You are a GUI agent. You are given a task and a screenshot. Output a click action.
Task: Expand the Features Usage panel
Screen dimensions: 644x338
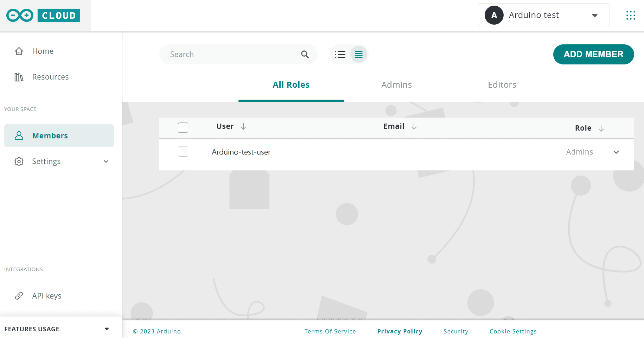click(107, 329)
